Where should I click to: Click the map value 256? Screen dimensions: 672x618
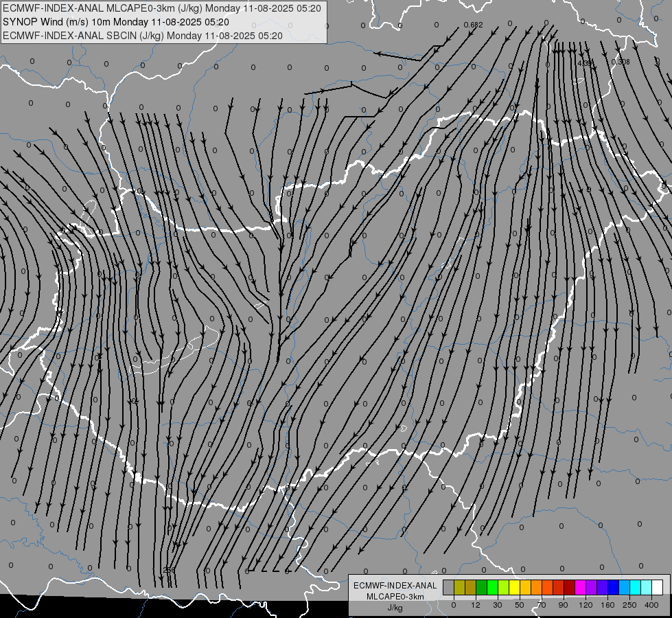click(x=170, y=570)
